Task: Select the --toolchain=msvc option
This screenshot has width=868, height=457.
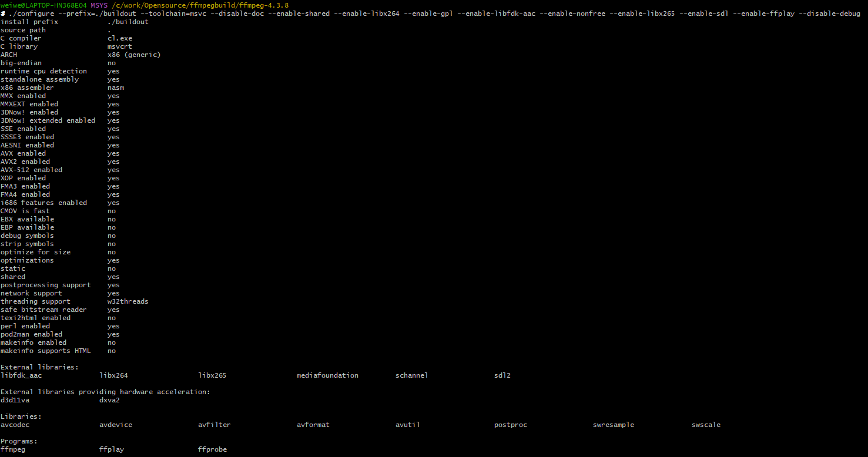Action: (173, 14)
